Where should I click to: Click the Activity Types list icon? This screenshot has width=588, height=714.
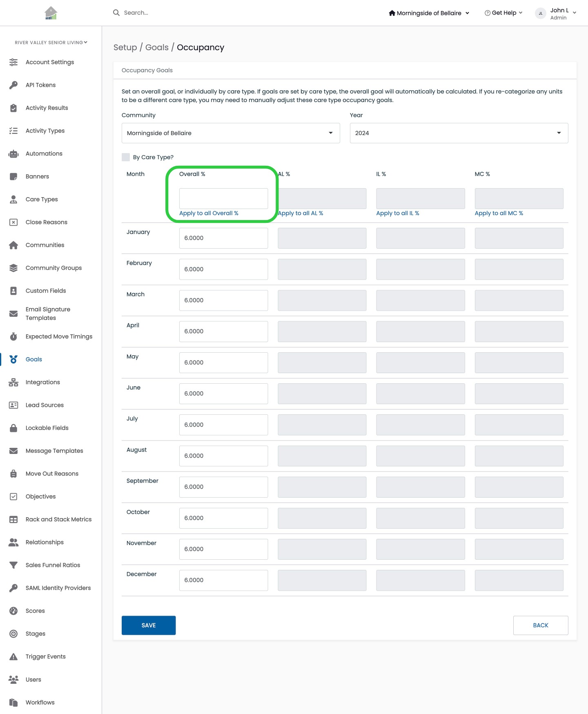click(x=13, y=131)
